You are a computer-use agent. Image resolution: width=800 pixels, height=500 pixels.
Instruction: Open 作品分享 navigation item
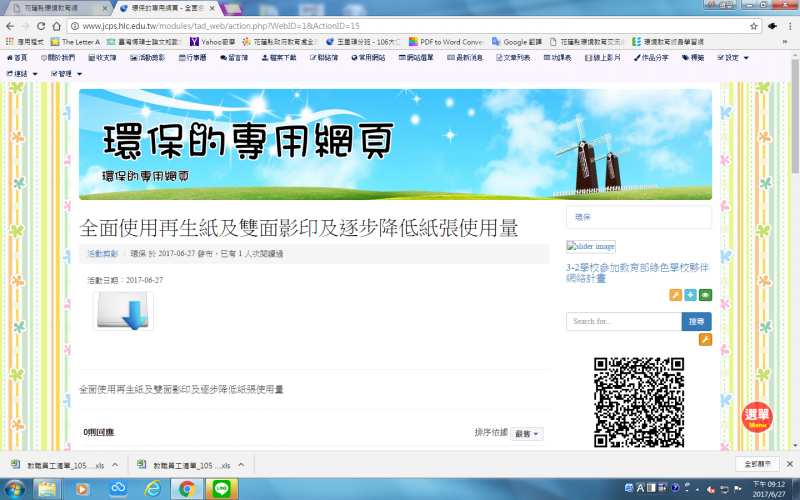click(651, 58)
